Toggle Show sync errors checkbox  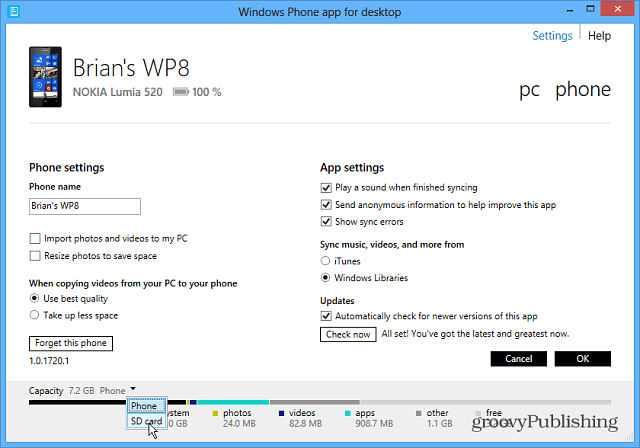[326, 222]
